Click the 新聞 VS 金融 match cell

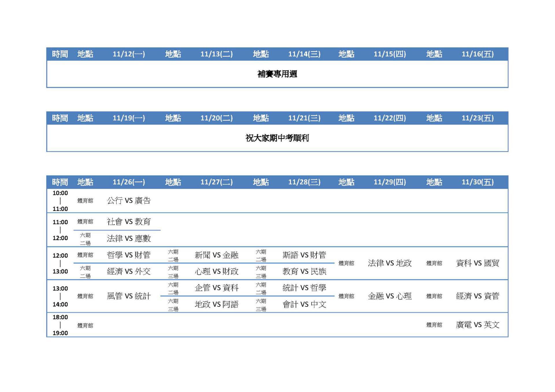click(x=216, y=255)
